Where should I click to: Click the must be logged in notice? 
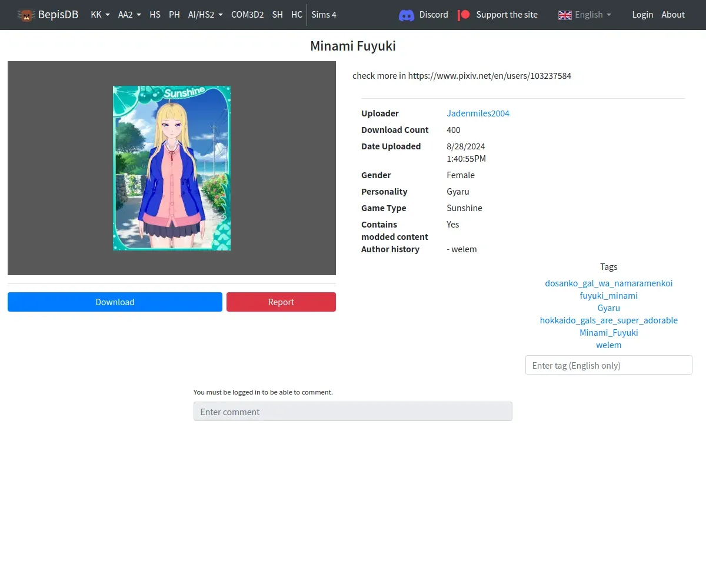point(263,392)
